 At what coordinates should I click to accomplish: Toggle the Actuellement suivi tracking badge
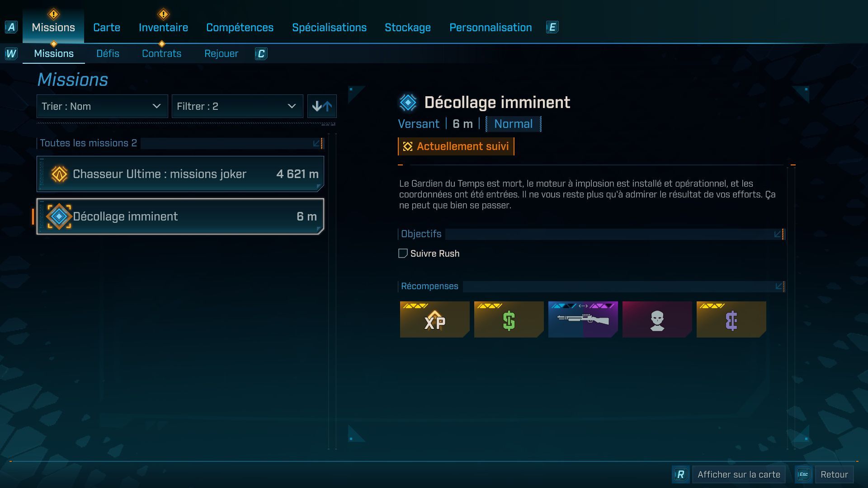click(x=456, y=146)
